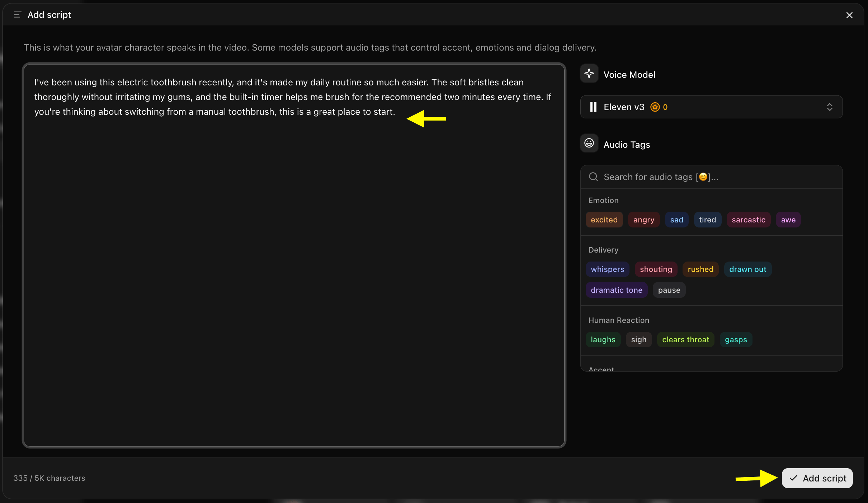
Task: Click the Human Reaction category heading
Action: click(x=619, y=320)
